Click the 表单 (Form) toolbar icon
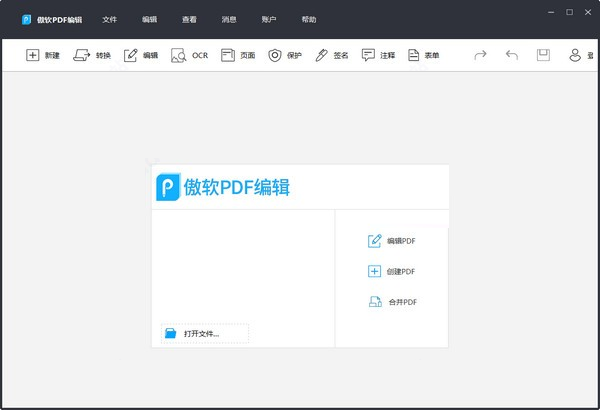600x410 pixels. [x=415, y=55]
